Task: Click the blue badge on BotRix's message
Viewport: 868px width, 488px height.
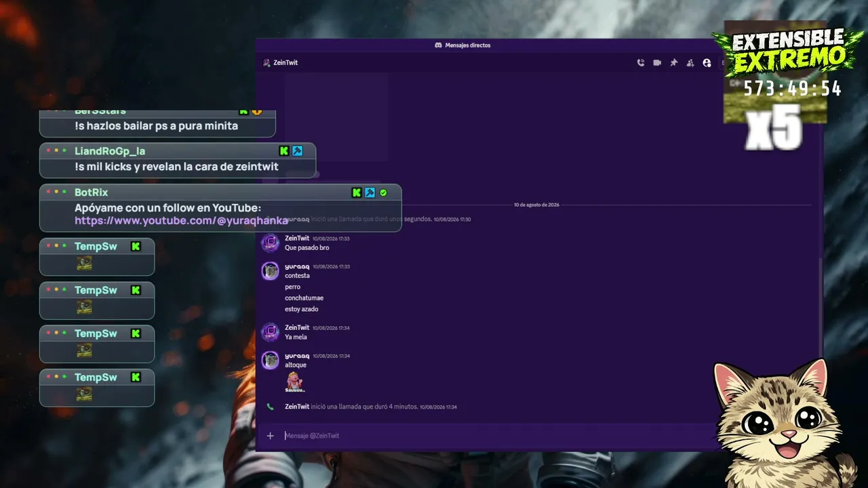Action: 370,192
